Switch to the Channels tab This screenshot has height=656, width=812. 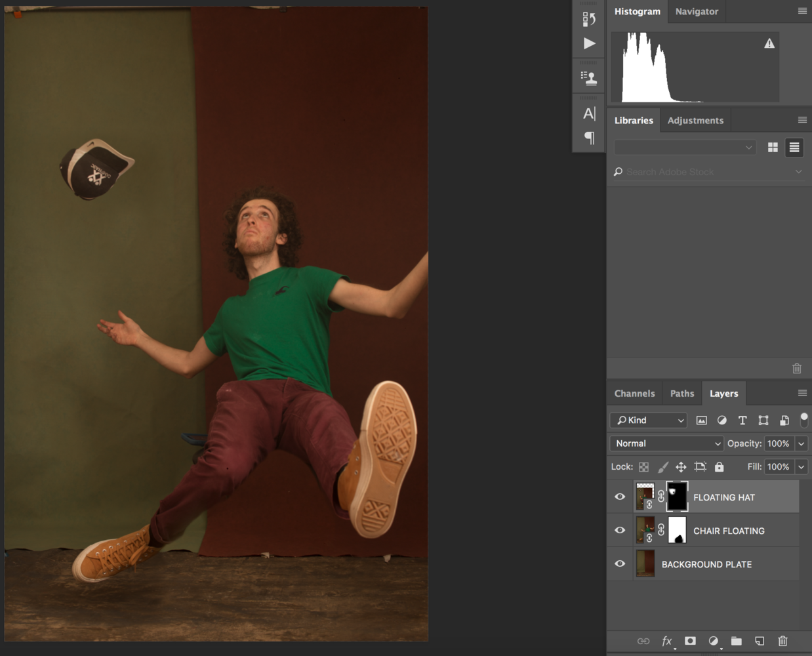click(x=634, y=393)
